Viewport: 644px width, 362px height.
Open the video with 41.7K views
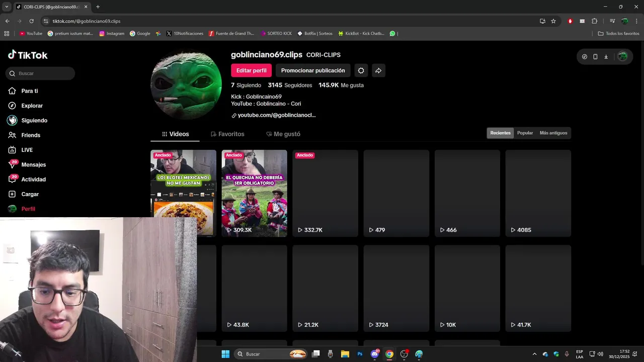538,288
